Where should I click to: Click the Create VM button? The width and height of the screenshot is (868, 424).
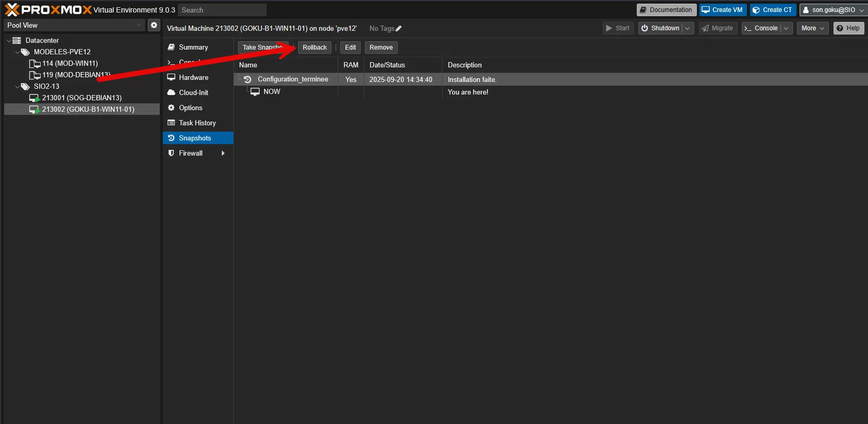[722, 10]
